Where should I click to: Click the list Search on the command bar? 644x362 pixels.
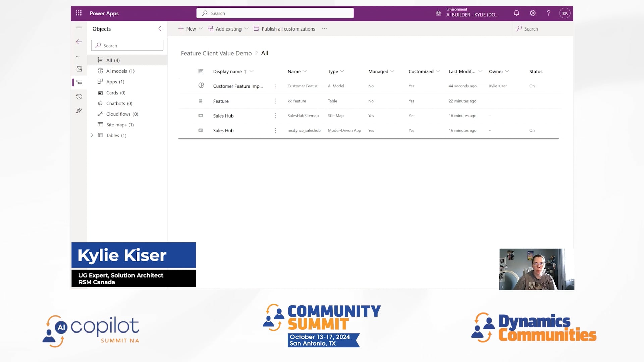pyautogui.click(x=527, y=29)
